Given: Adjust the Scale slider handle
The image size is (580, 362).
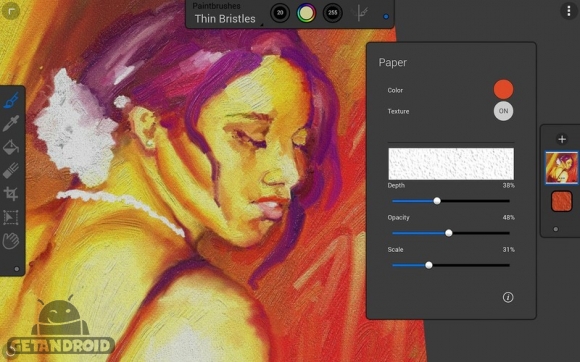Looking at the screenshot, I should coord(429,265).
